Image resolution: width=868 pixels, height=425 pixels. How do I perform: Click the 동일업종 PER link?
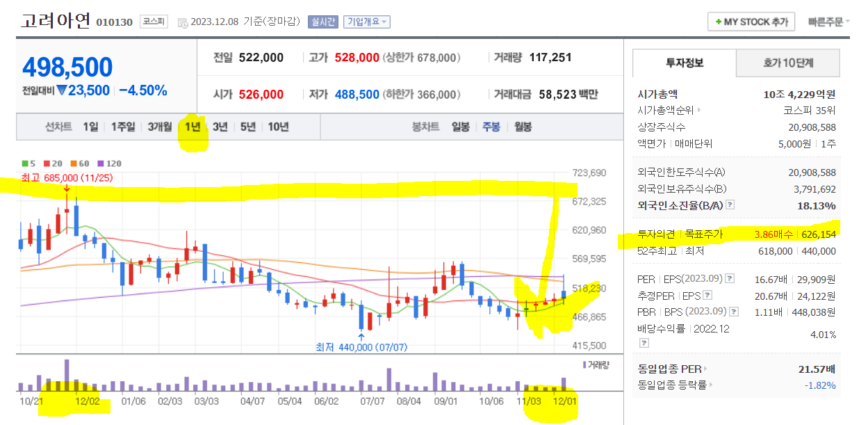click(669, 369)
